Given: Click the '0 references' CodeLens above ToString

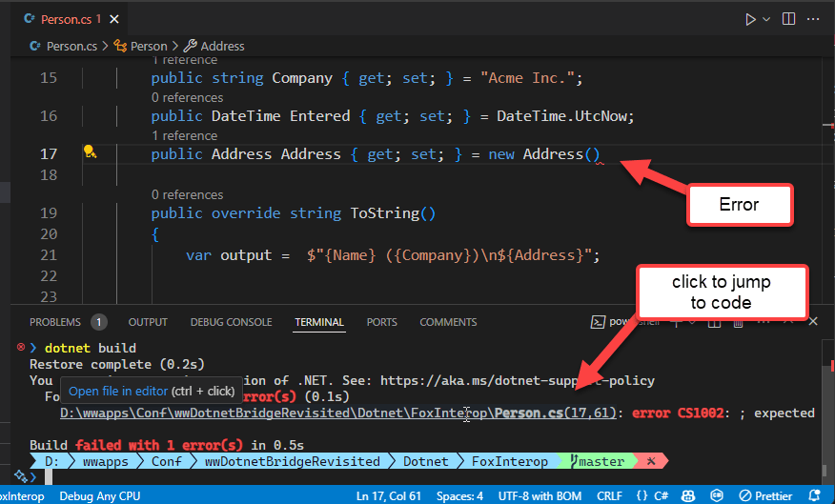Looking at the screenshot, I should tap(187, 194).
